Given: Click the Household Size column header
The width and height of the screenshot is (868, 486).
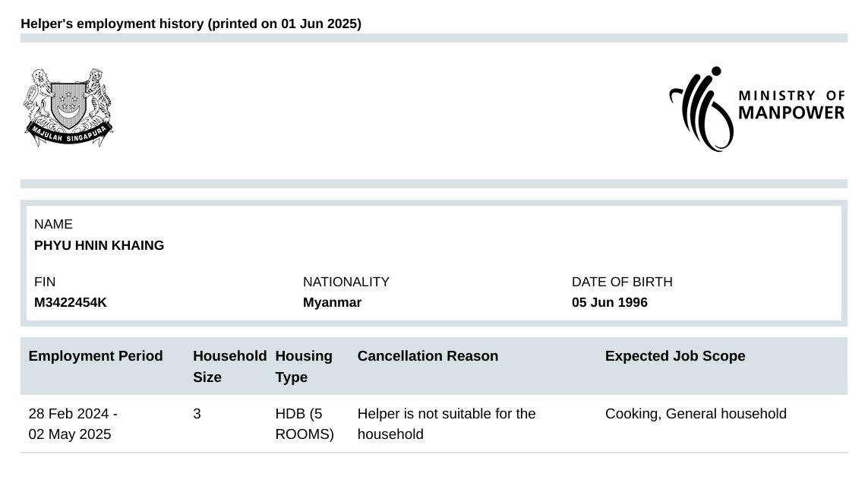Looking at the screenshot, I should coord(230,367).
